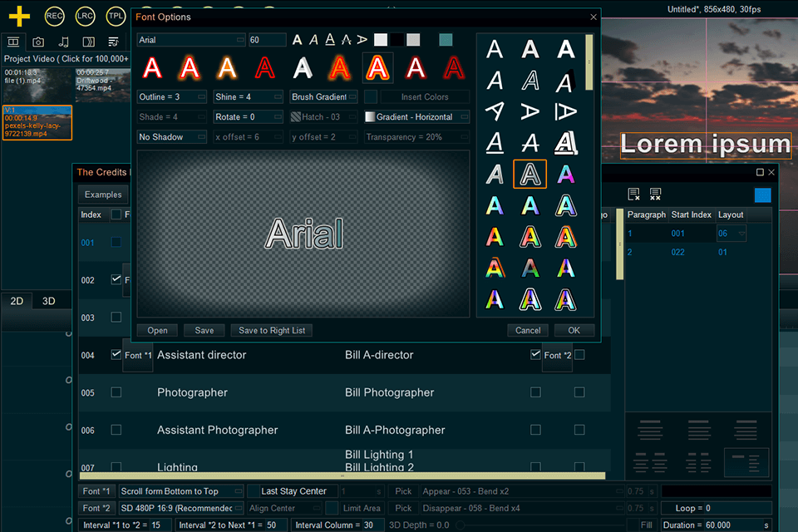Viewport: 798px width, 532px height.
Task: Click the Open button in Font Options
Action: click(x=157, y=330)
